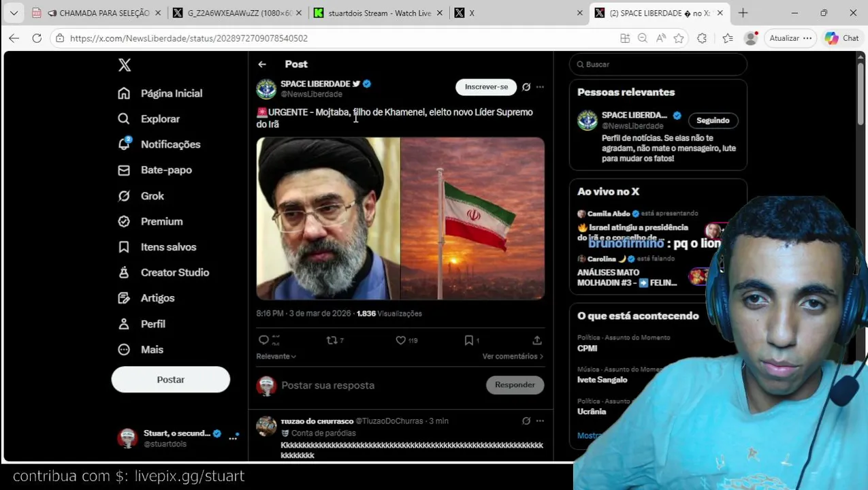This screenshot has width=868, height=490.
Task: Click the reply bubble icon under post
Action: [264, 340]
